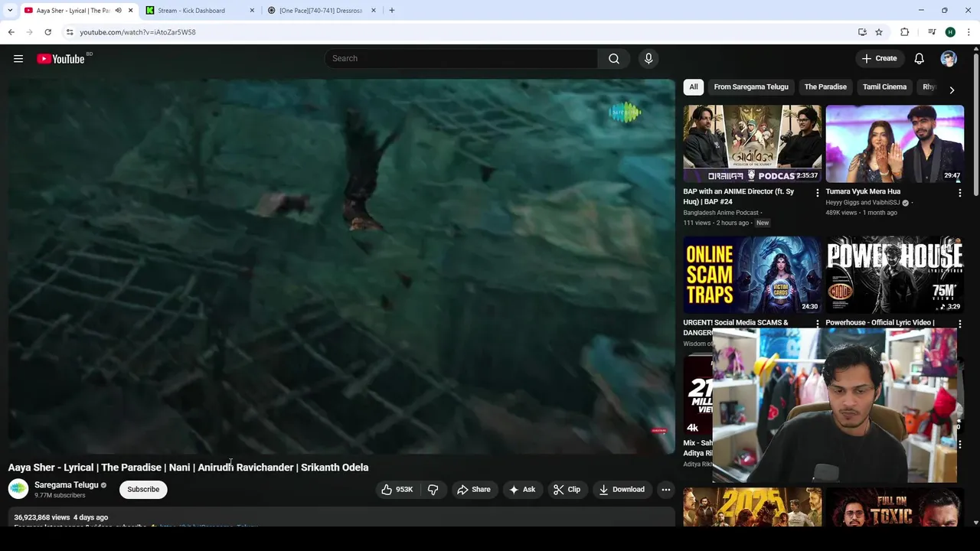Click the Ask button

coord(522,490)
